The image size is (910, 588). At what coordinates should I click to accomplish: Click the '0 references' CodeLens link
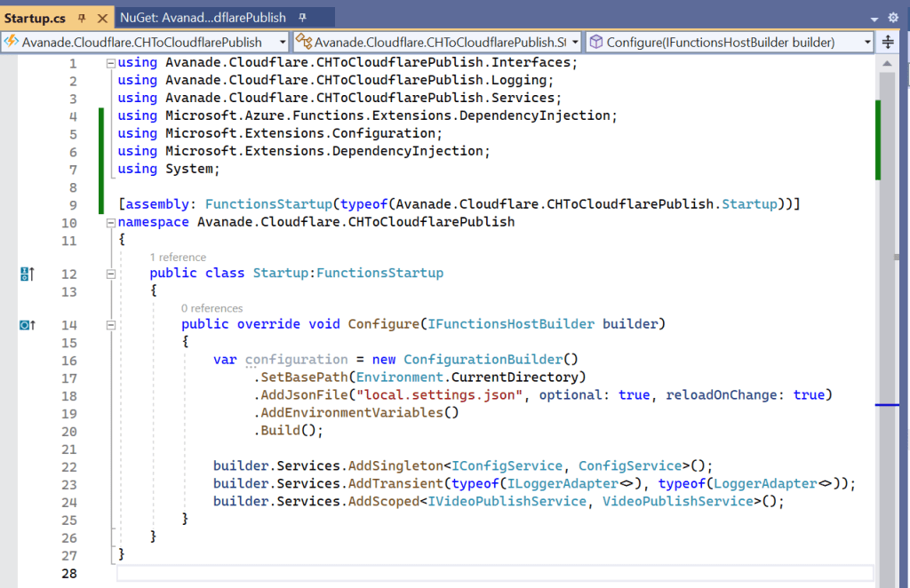point(212,308)
